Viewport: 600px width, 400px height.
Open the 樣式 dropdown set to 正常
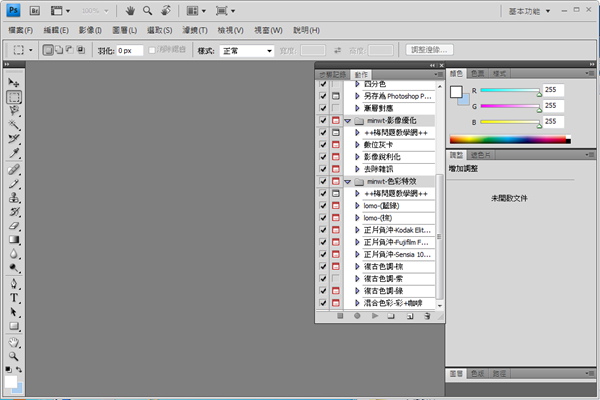coord(248,50)
